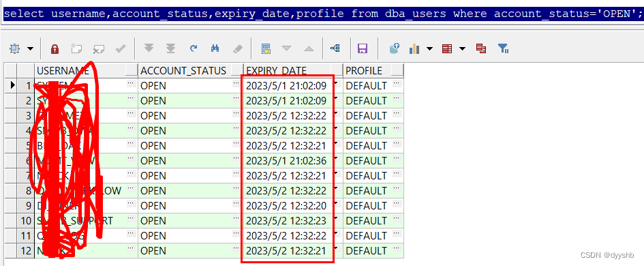
Task: Select row number 12 in grid
Action: tap(26, 251)
